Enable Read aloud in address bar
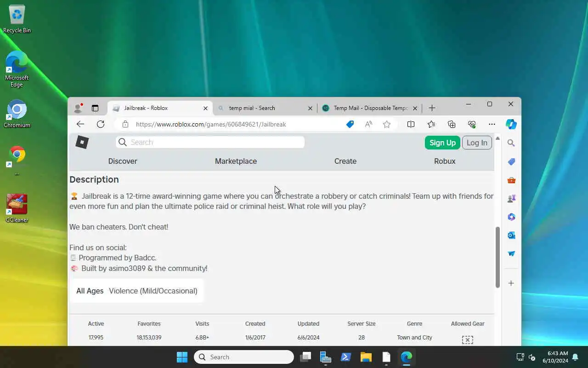This screenshot has height=368, width=588. pos(368,124)
